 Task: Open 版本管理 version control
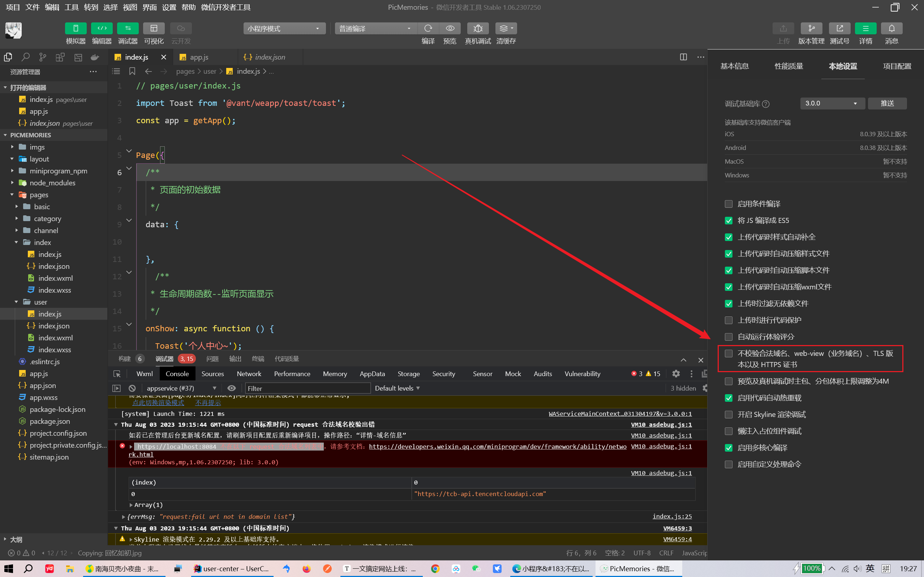811,28
